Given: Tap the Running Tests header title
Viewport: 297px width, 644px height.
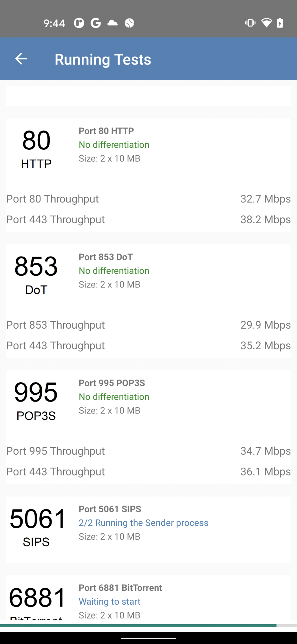Looking at the screenshot, I should click(103, 59).
